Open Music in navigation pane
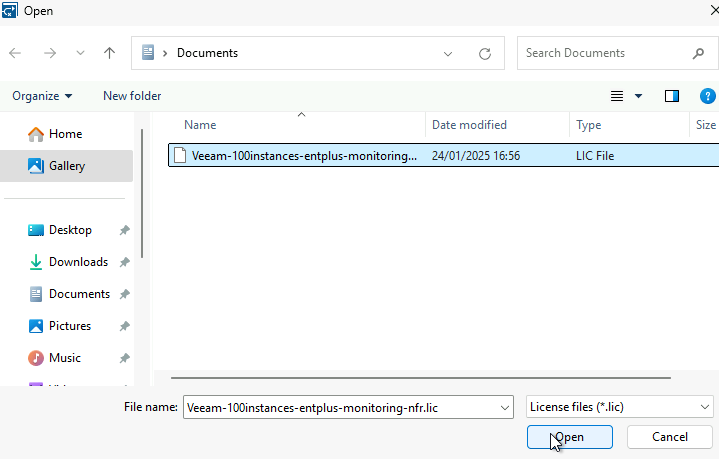This screenshot has height=459, width=719. pyautogui.click(x=66, y=358)
